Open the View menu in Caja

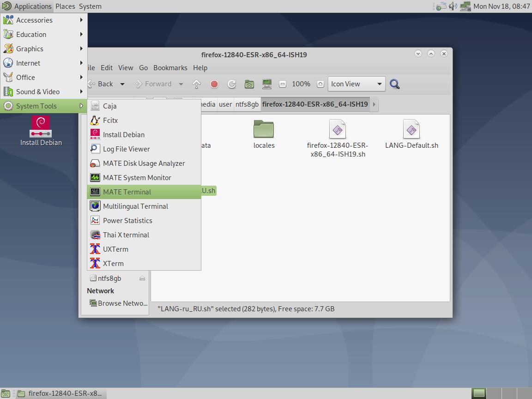126,67
